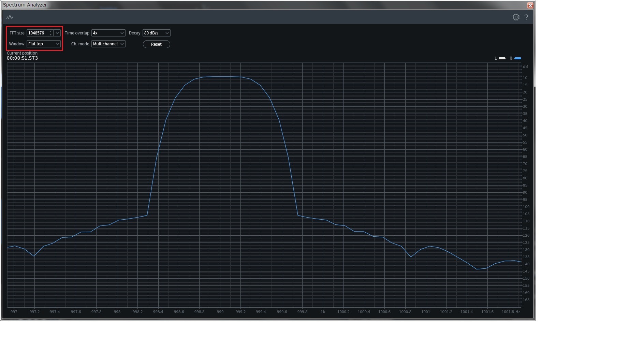Click the Current position label
Screen dimensions: 644x339
click(22, 53)
